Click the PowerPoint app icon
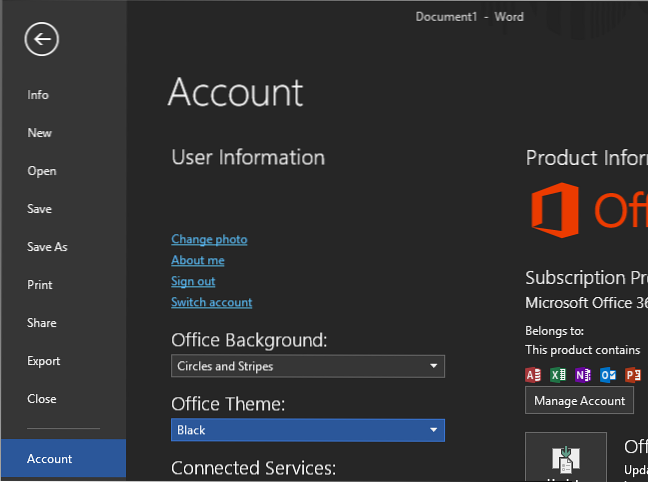Screen dimensions: 648x482 tap(633, 375)
